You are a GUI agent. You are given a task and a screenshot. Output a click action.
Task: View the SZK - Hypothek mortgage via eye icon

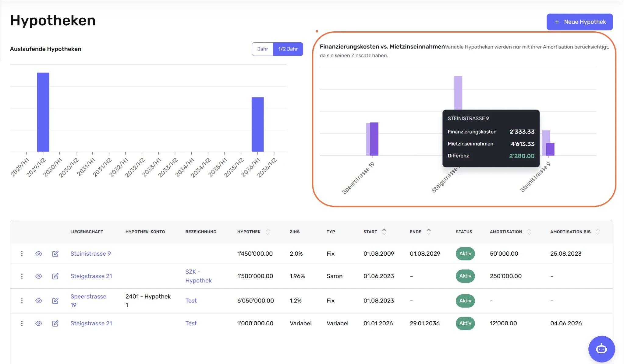38,276
